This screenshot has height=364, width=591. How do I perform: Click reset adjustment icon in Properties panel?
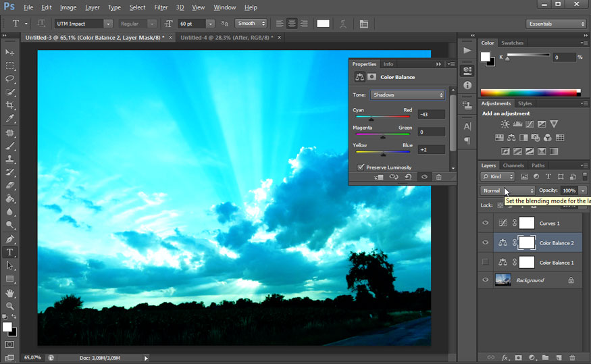point(409,177)
